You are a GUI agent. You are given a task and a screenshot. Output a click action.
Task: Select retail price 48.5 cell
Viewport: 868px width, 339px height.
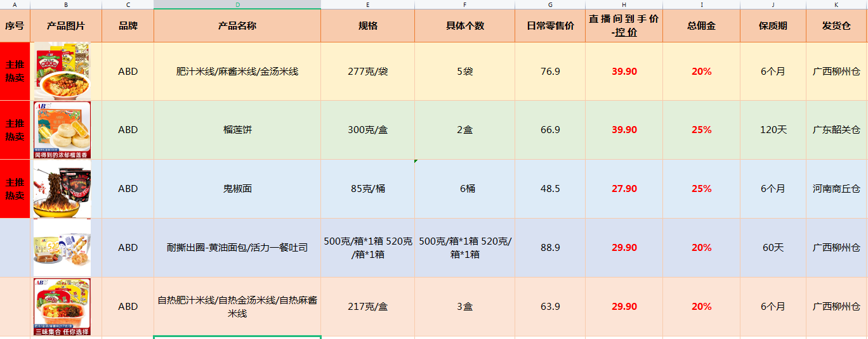tap(550, 189)
